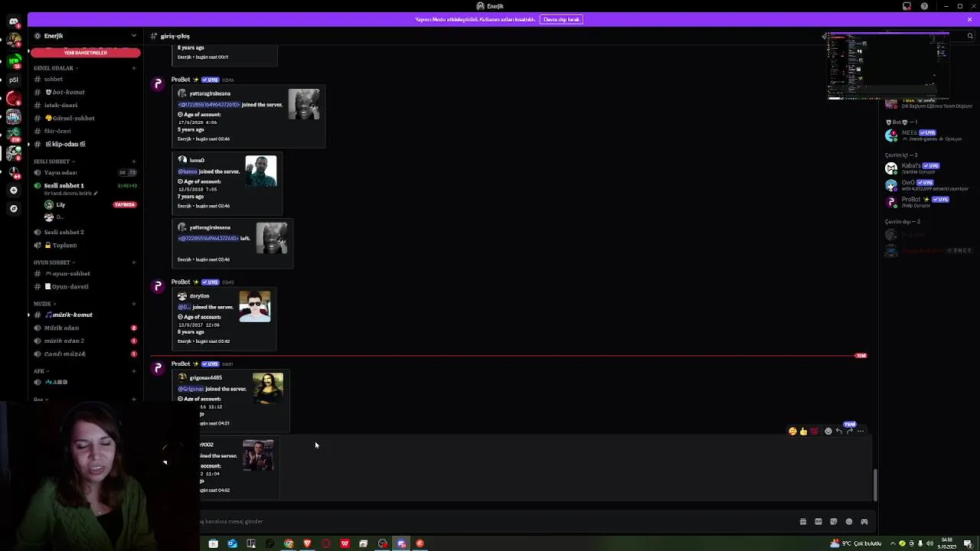980x551 pixels.
Task: Open the sohbet text channel
Action: coord(84,80)
